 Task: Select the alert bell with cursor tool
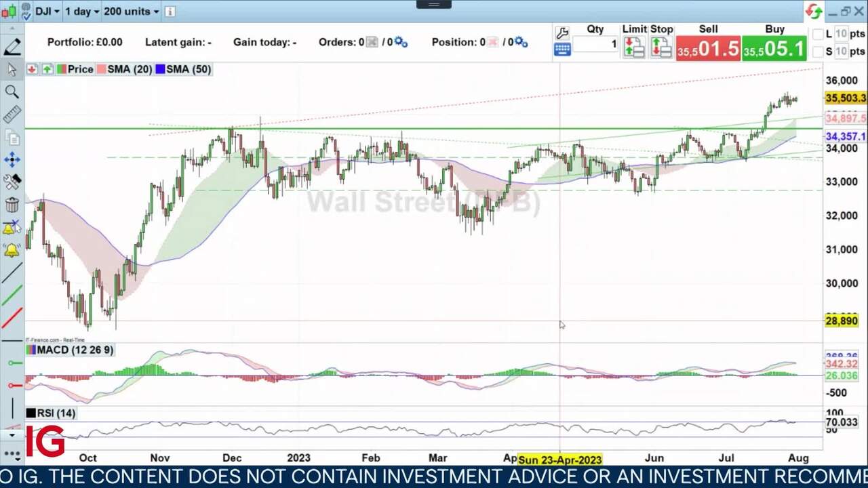pyautogui.click(x=12, y=228)
